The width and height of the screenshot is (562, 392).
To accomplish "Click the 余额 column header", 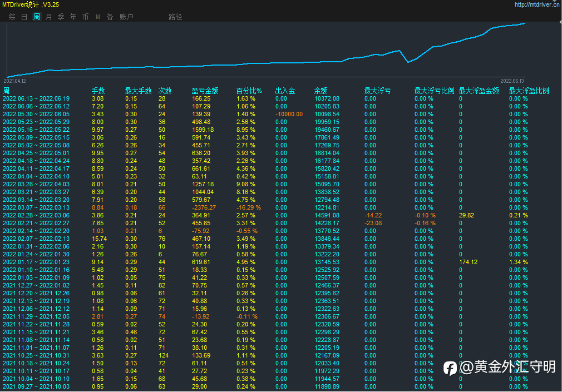I will tap(321, 91).
